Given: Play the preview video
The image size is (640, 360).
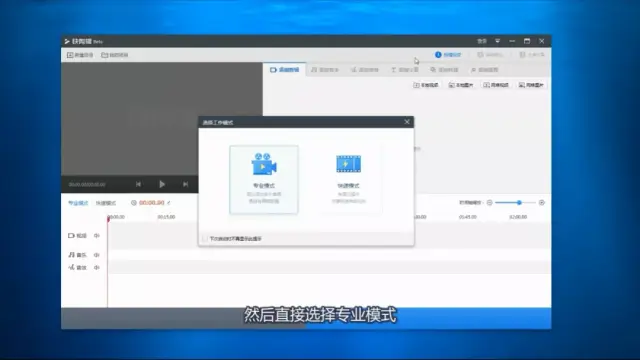Looking at the screenshot, I should pos(162,184).
